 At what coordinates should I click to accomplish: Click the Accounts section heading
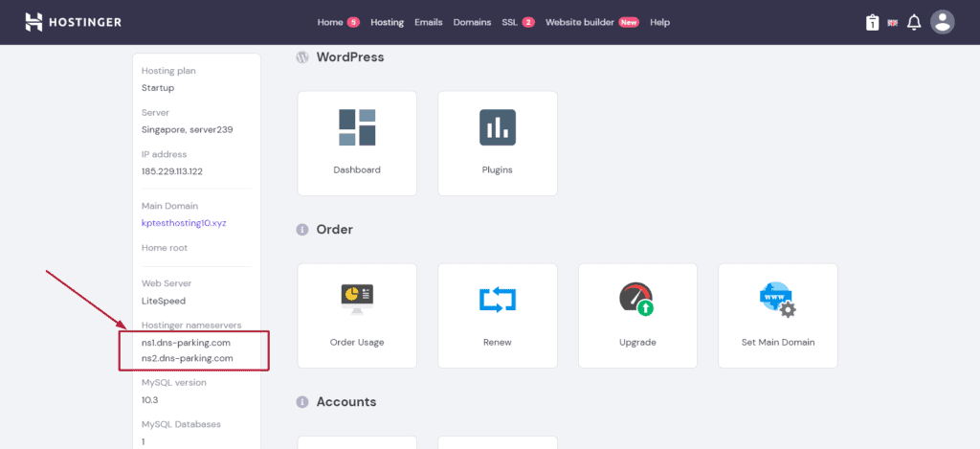(x=346, y=401)
